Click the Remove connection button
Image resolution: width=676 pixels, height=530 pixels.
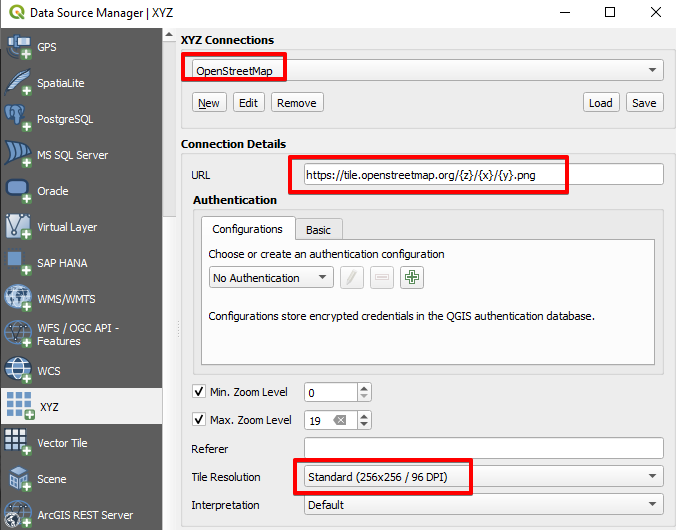click(x=297, y=103)
